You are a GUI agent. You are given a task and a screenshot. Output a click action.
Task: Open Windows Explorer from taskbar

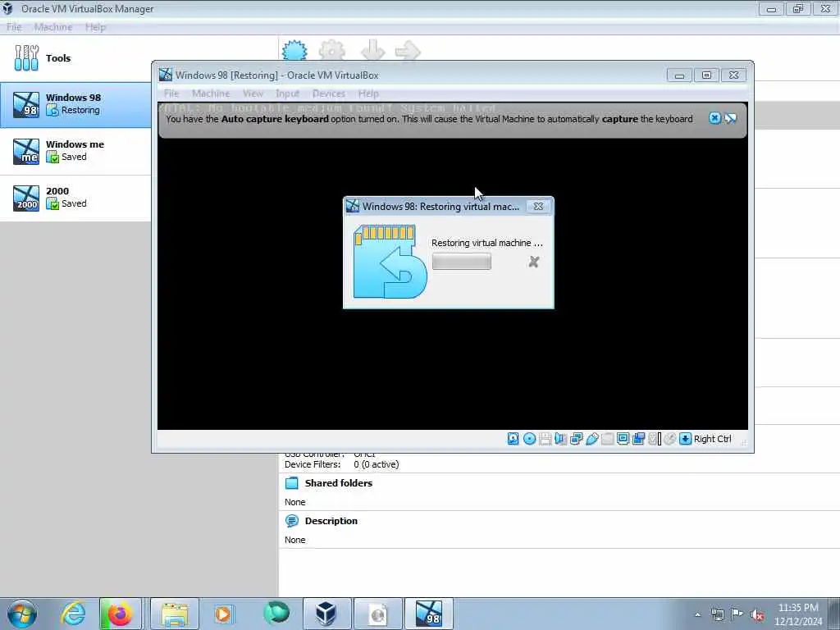(x=175, y=614)
